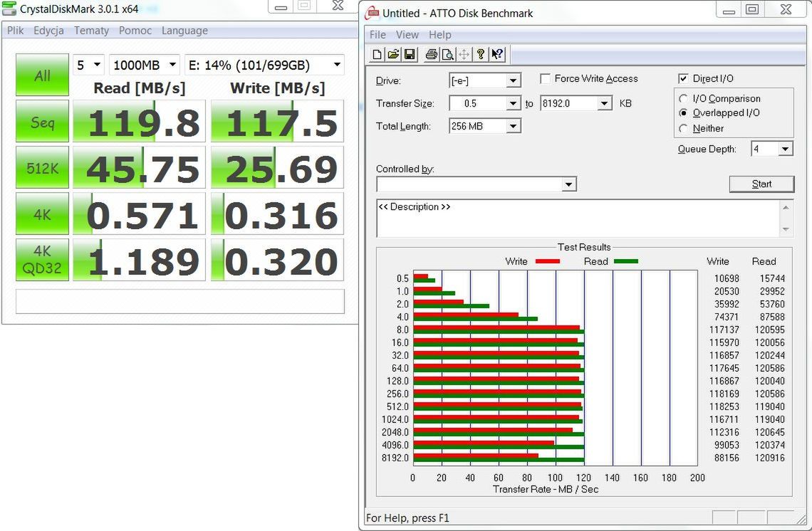812x531 pixels.
Task: Click the 4K write result 0.316
Action: [277, 214]
